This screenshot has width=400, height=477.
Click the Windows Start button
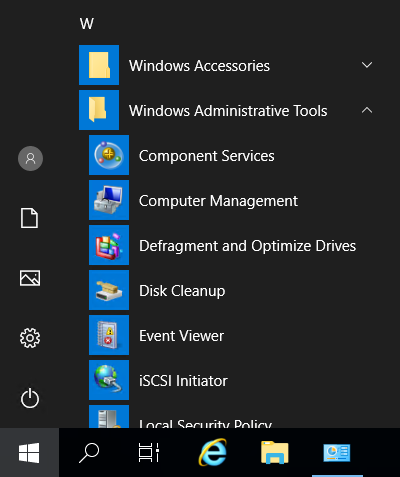click(29, 453)
